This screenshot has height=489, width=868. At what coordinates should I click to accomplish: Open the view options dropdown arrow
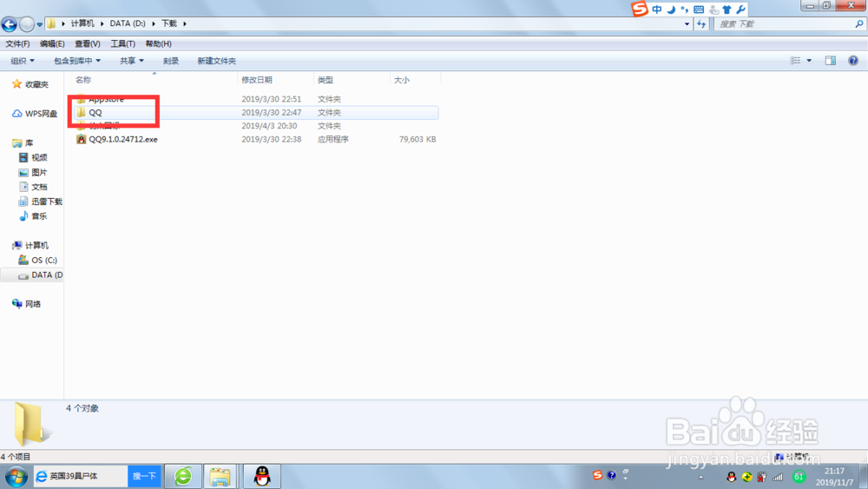tap(809, 60)
